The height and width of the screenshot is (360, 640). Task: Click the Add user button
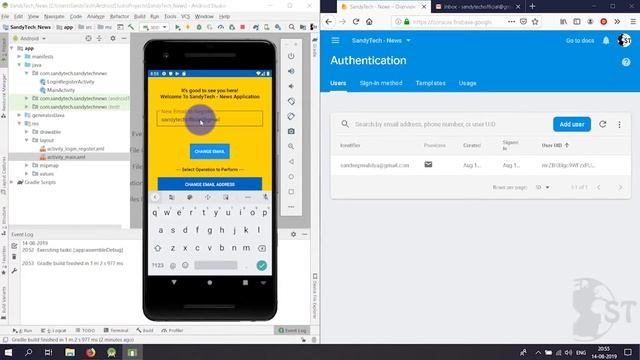coord(572,124)
